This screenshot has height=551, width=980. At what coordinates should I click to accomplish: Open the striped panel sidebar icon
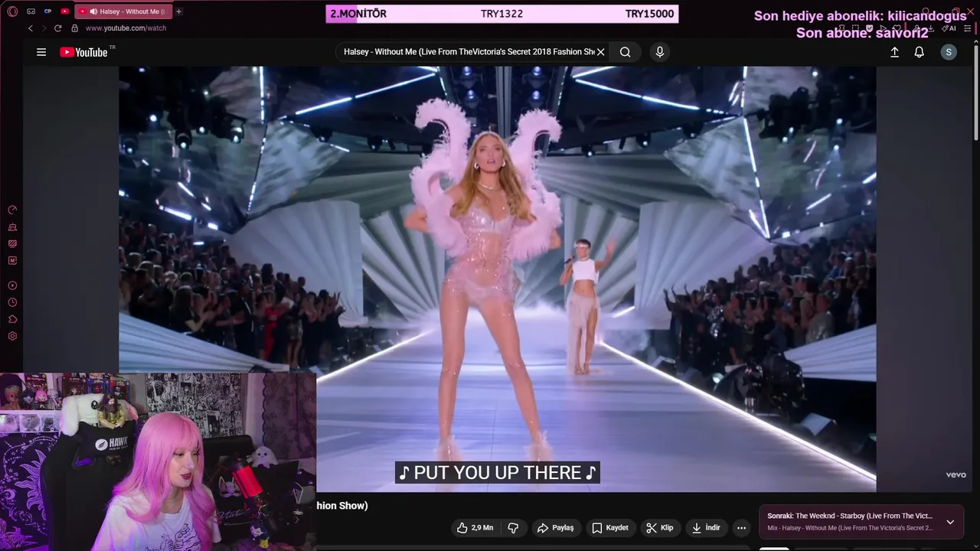click(12, 244)
